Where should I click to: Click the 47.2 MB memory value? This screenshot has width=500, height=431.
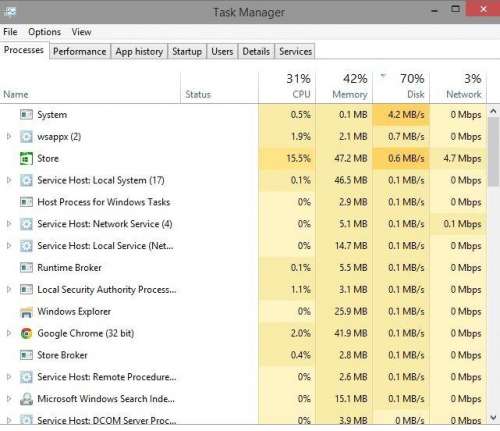pyautogui.click(x=351, y=158)
